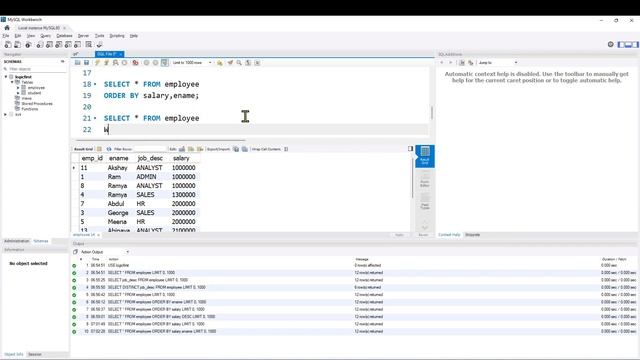Viewport: 640px width, 360px height.
Task: Click the commit transaction icon
Action: coord(146,62)
